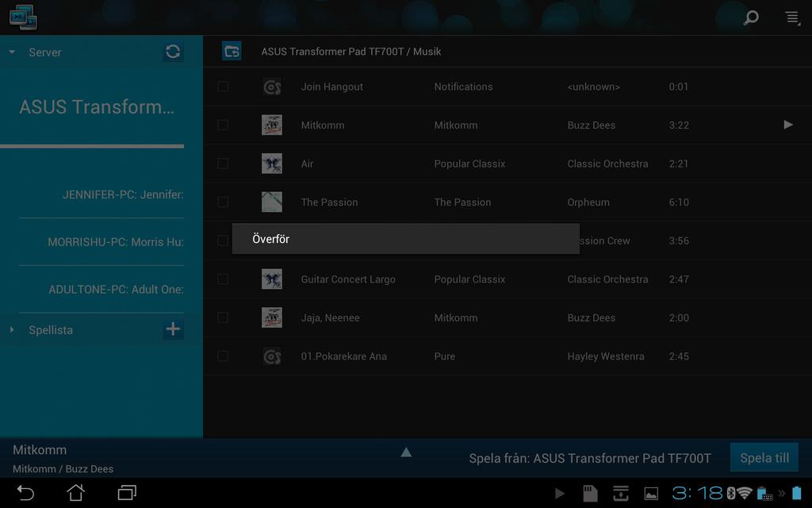Viewport: 812px width, 508px height.
Task: Check the Guitar Concert Largo checkbox
Action: [223, 279]
